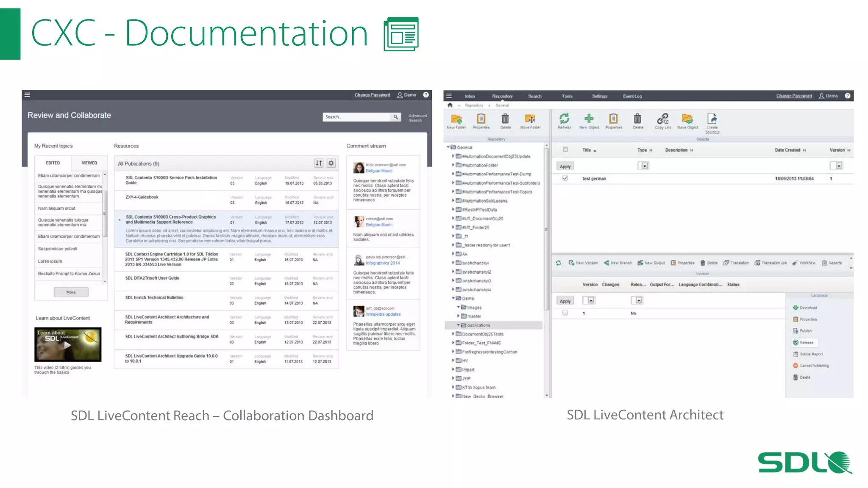This screenshot has width=868, height=488.
Task: Click the Move Object icon
Action: (687, 119)
